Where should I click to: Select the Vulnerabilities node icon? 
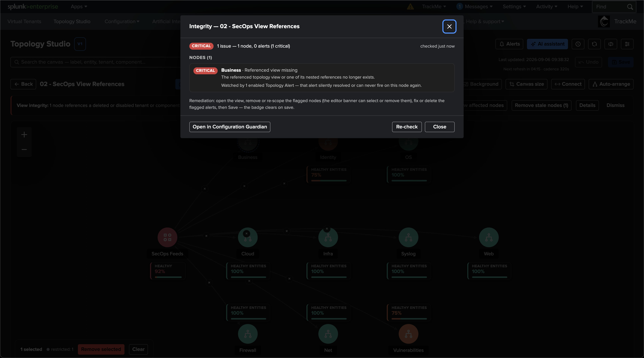[x=408, y=334]
